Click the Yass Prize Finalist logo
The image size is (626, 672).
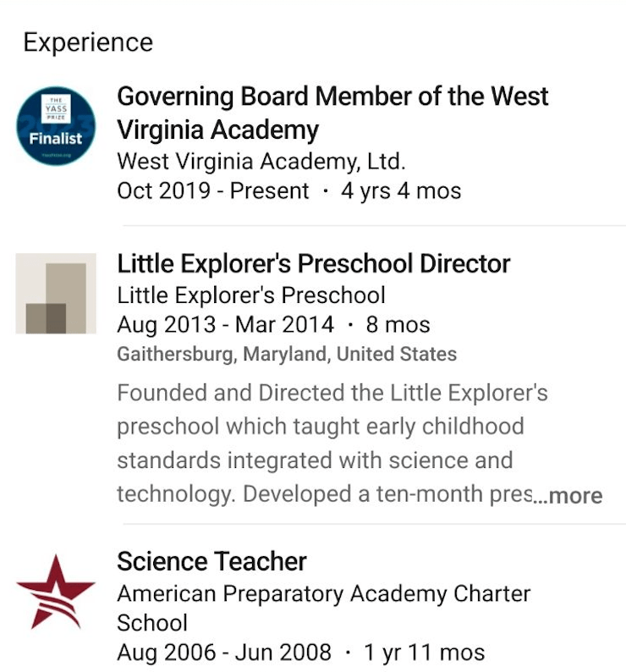pos(56,126)
